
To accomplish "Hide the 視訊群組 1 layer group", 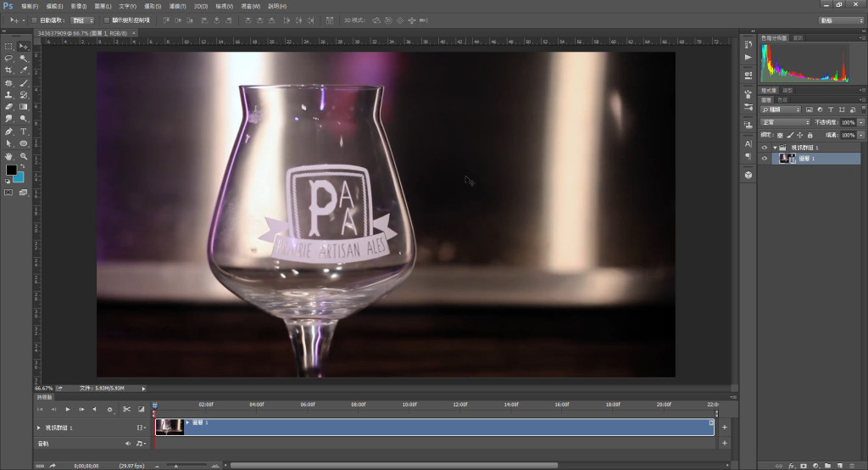I will click(765, 148).
